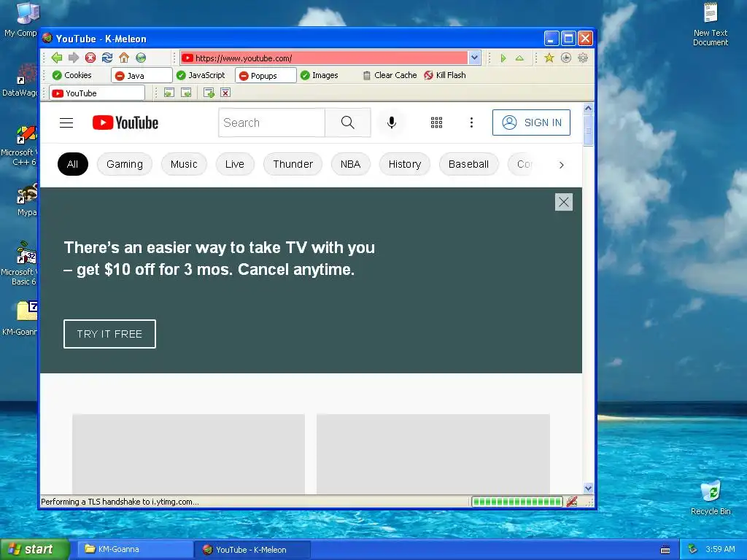Click the YouTube Search input field
This screenshot has height=560, width=747.
[272, 122]
